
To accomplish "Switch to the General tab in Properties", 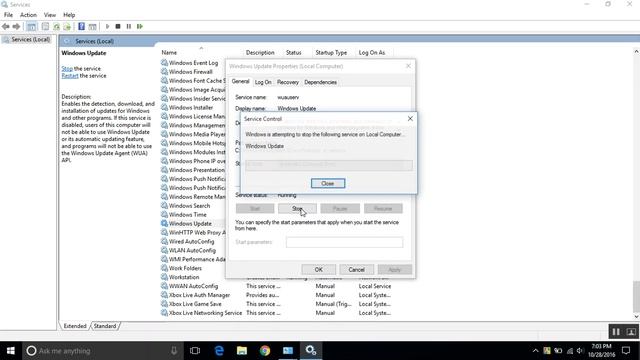I will 240,82.
